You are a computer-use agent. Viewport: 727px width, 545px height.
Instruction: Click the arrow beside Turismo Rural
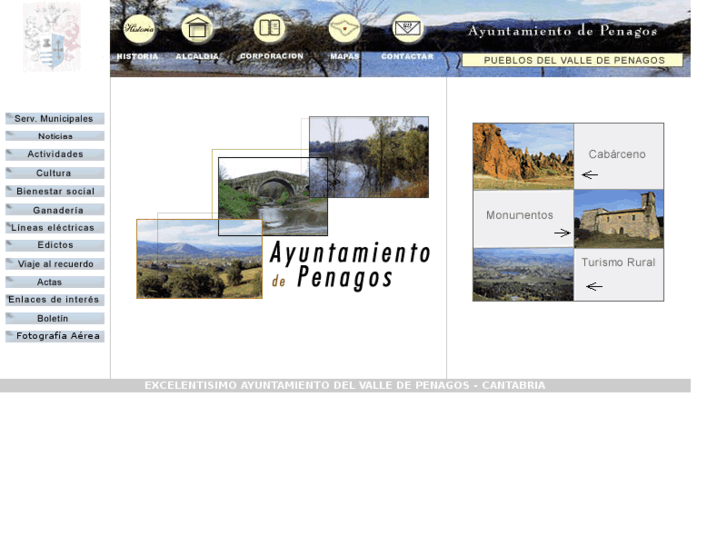click(594, 286)
